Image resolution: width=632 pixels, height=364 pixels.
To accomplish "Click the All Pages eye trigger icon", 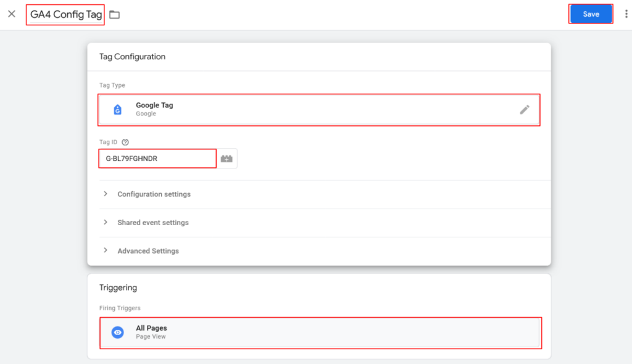I will [118, 333].
